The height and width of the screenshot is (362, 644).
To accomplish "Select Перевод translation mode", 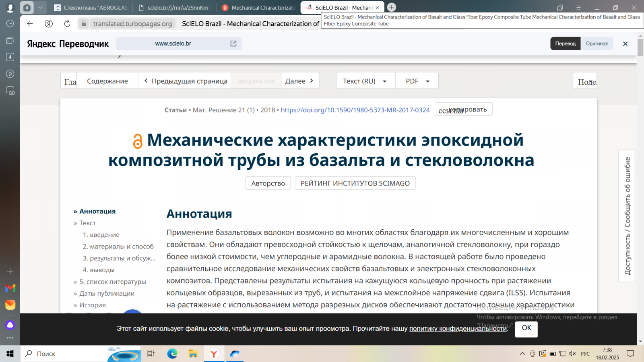I will coord(565,43).
